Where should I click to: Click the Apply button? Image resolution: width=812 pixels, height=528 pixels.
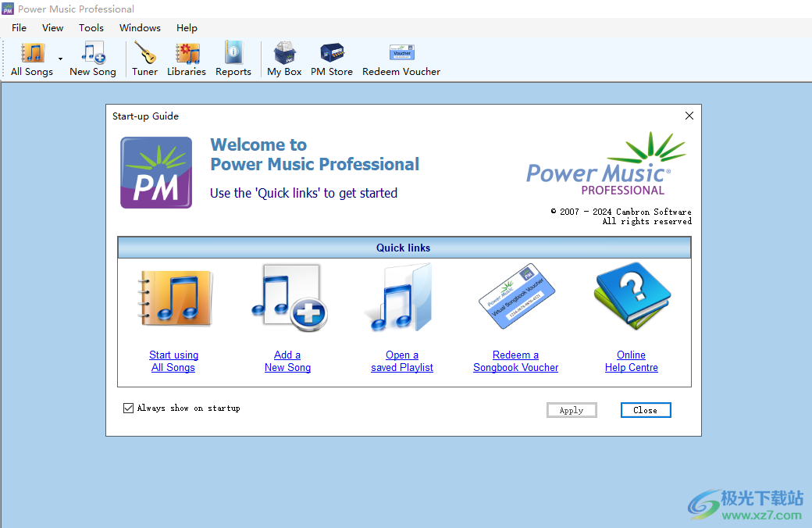[x=572, y=409]
